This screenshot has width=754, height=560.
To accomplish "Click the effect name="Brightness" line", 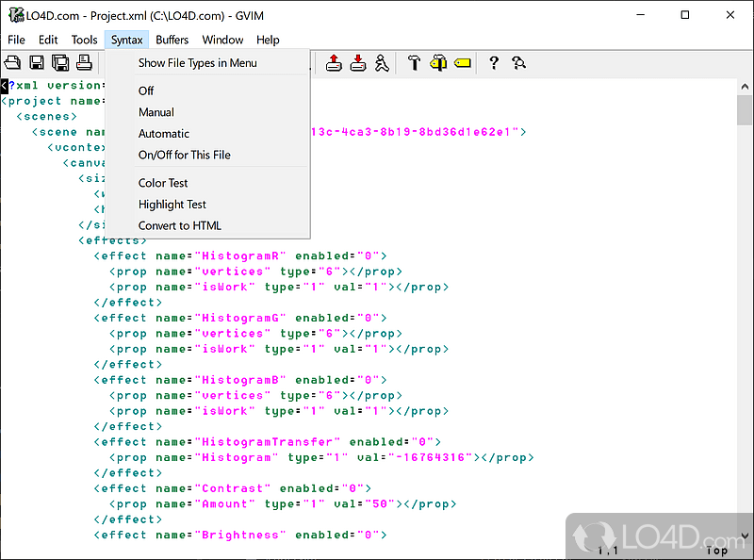I will (x=240, y=535).
